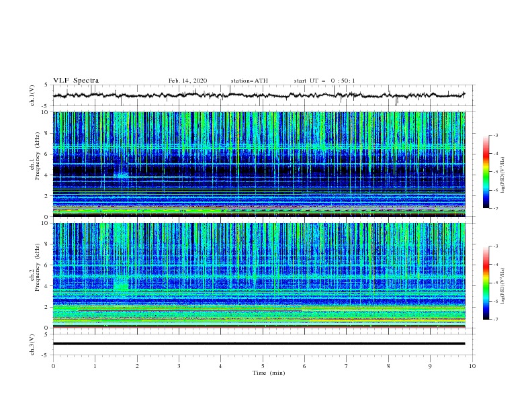Click the "2" kHz tick of ch.1 spectrogram

[47, 196]
